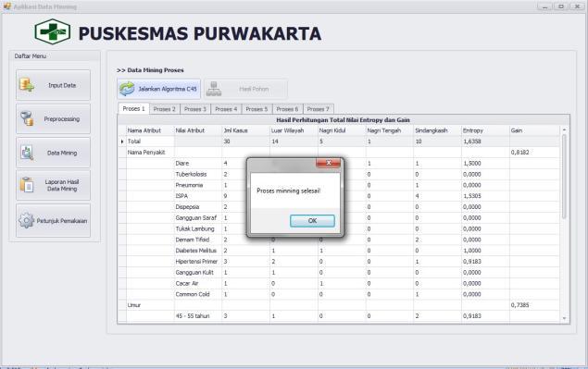Click the table's scroll up arrow
The image size is (588, 369).
(x=564, y=129)
